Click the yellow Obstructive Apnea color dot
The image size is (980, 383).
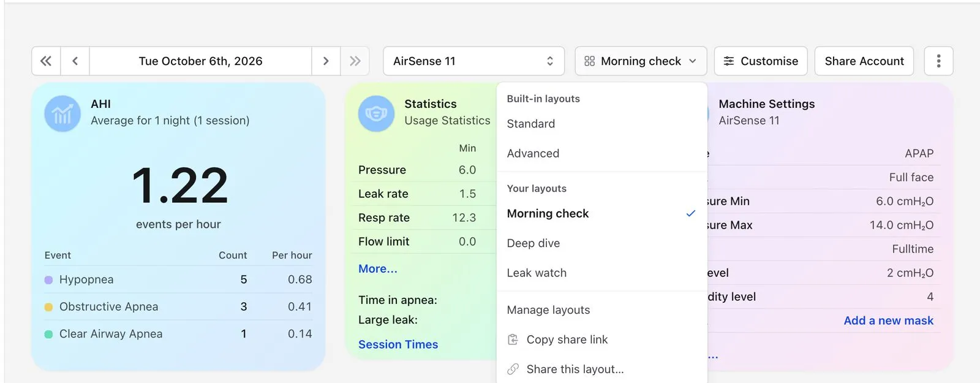48,307
